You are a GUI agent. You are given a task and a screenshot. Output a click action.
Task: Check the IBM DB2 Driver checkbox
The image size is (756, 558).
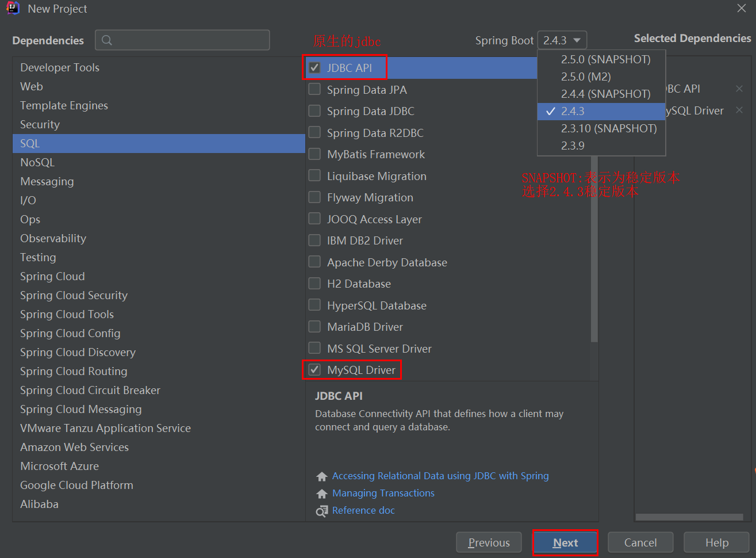[x=314, y=240]
